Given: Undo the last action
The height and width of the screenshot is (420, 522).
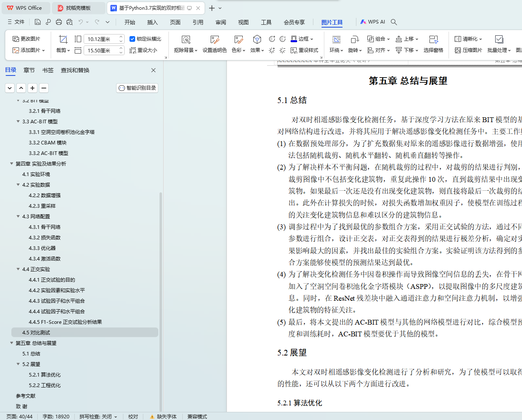Looking at the screenshot, I should coord(81,22).
